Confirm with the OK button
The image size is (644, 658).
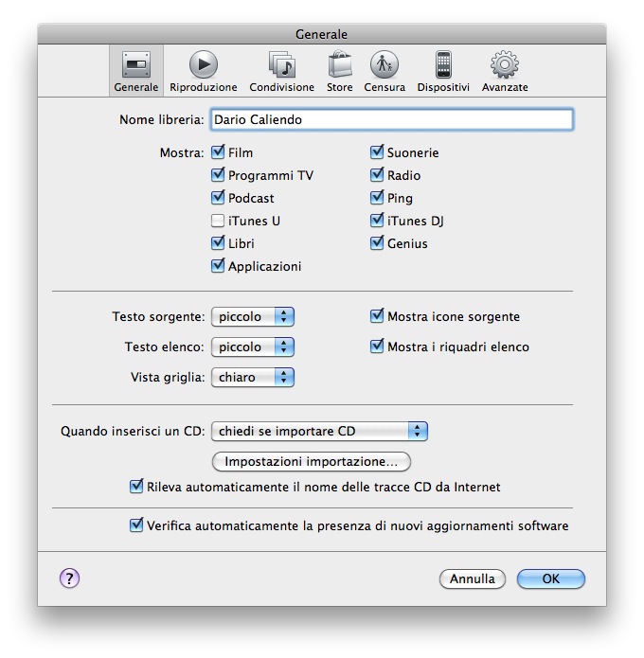(550, 578)
